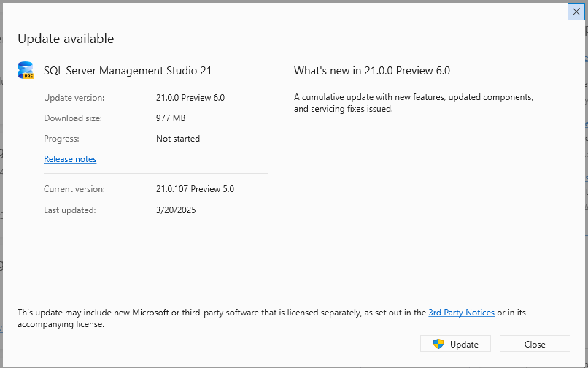Click the "Update version:" label
Image resolution: width=588 pixels, height=368 pixels.
(74, 98)
